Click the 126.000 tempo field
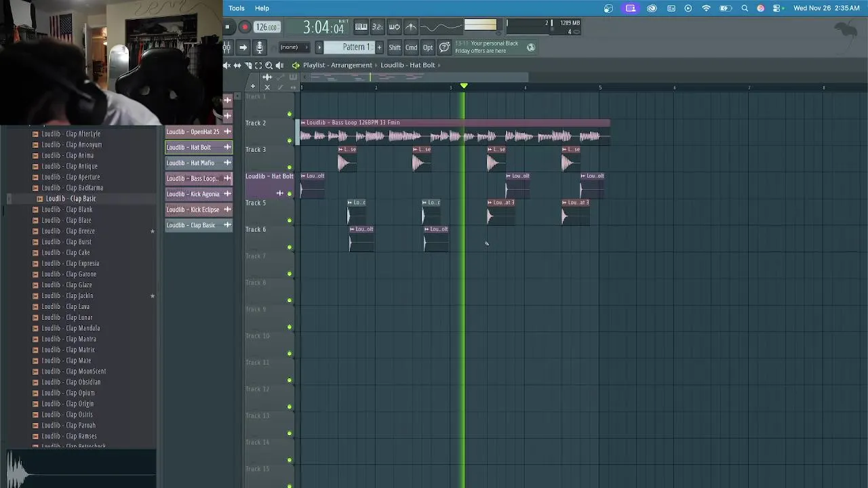The height and width of the screenshot is (488, 868). click(x=267, y=27)
